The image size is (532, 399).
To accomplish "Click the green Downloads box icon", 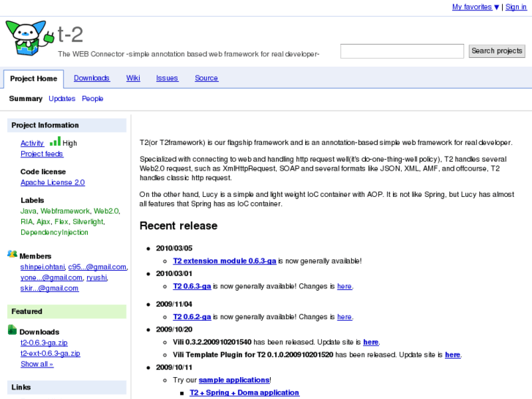I will pos(12,329).
